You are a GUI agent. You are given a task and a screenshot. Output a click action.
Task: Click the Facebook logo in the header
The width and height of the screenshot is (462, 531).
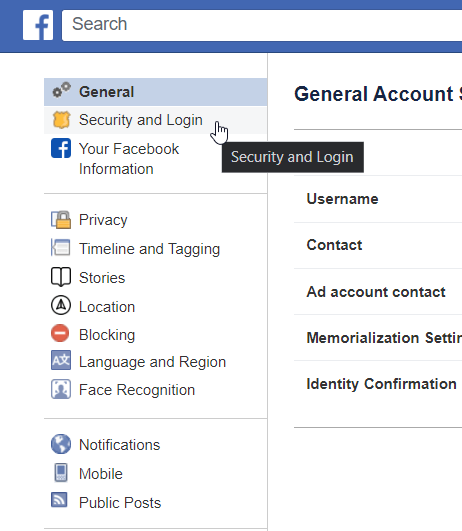click(x=38, y=25)
